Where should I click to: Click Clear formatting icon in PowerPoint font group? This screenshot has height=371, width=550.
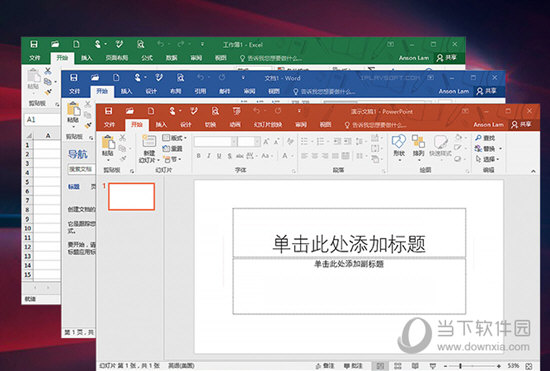(290, 141)
